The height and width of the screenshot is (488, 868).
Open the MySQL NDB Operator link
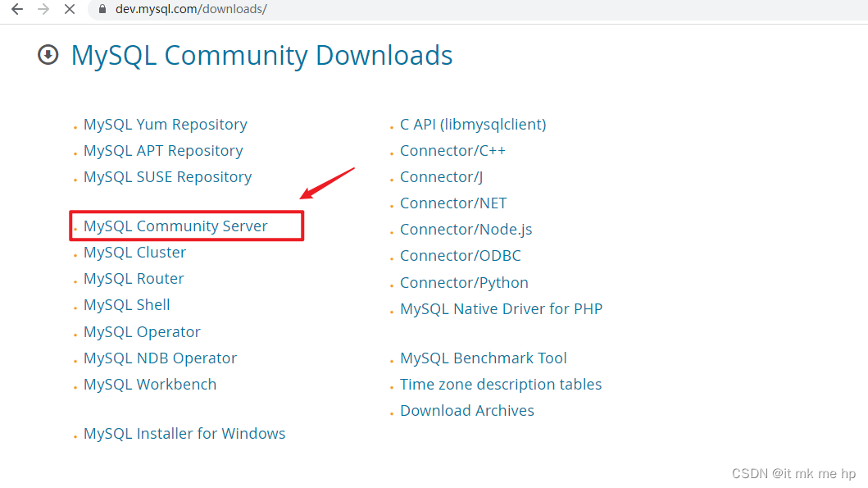click(x=160, y=358)
